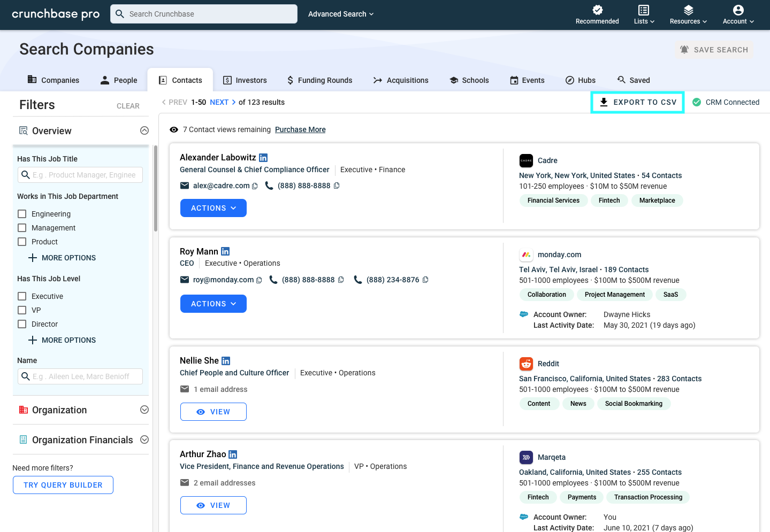Show more job level options
770x532 pixels.
pos(62,340)
